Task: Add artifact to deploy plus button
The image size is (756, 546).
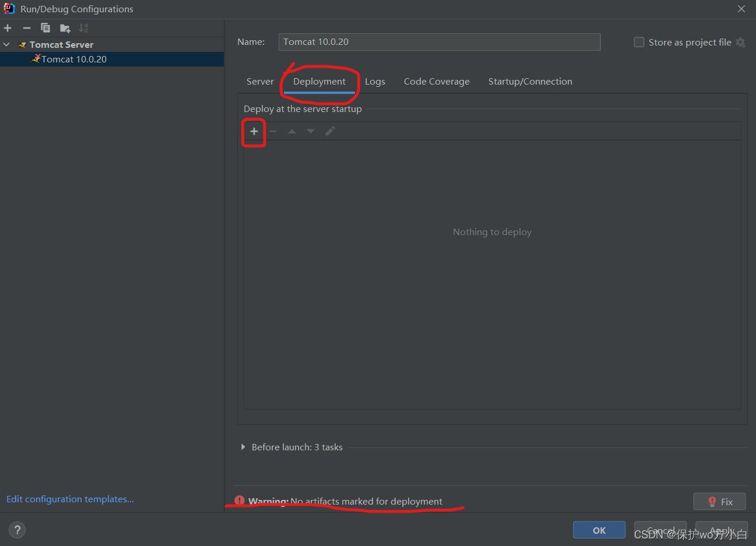Action: pos(254,131)
